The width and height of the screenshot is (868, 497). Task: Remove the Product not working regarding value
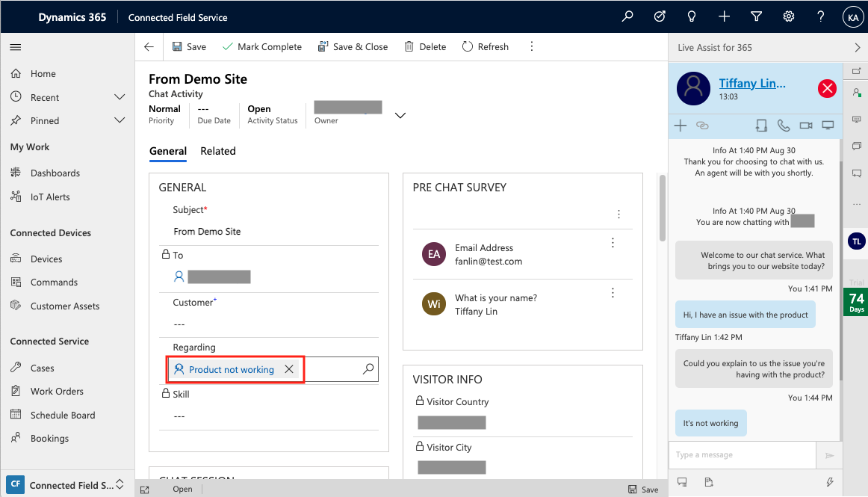click(289, 369)
